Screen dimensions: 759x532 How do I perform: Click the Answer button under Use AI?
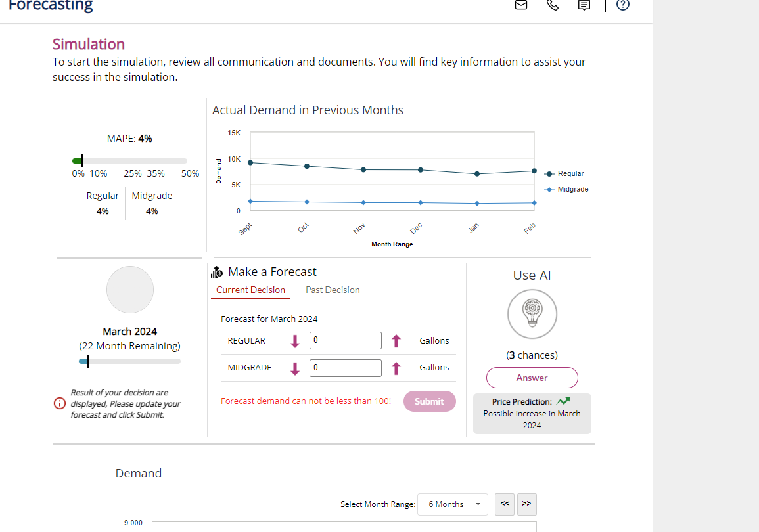(x=532, y=378)
